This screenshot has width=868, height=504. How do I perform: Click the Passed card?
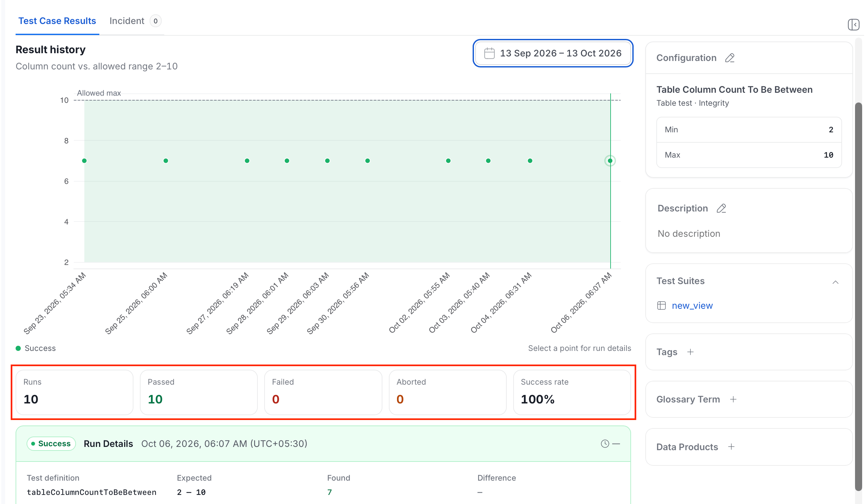point(199,392)
